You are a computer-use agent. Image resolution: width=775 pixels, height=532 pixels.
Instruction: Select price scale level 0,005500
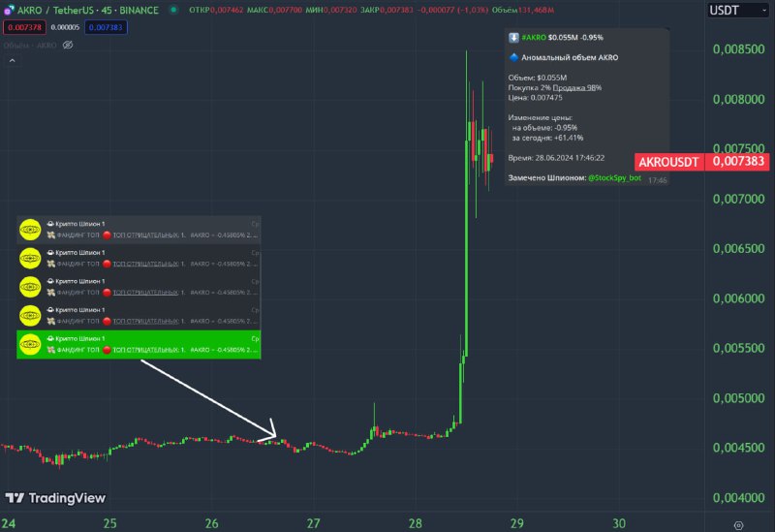(738, 348)
